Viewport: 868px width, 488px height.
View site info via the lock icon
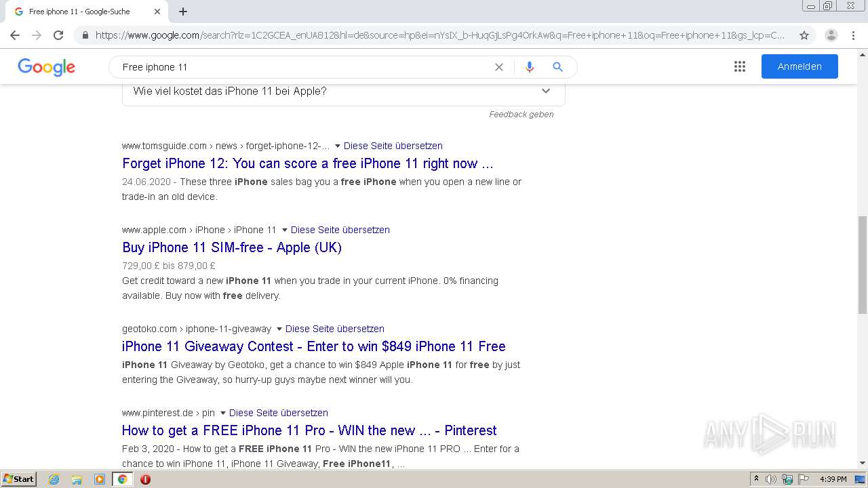85,35
